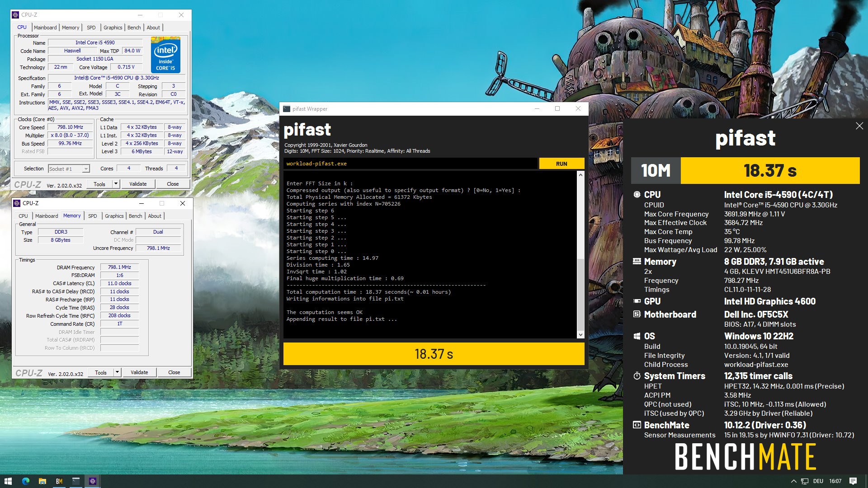Switch to Memory tab in top CPU-Z
868x488 pixels.
(71, 28)
